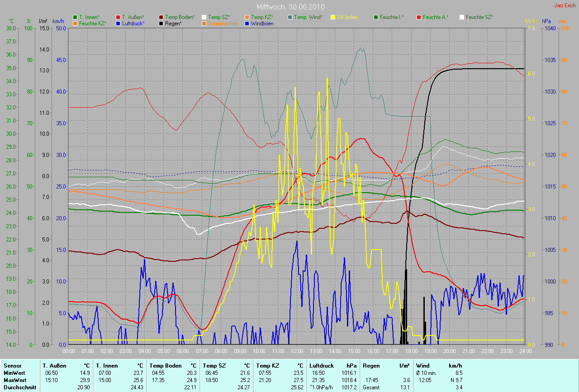
Task: Click the MaxWert row label
Action: pyautogui.click(x=15, y=380)
